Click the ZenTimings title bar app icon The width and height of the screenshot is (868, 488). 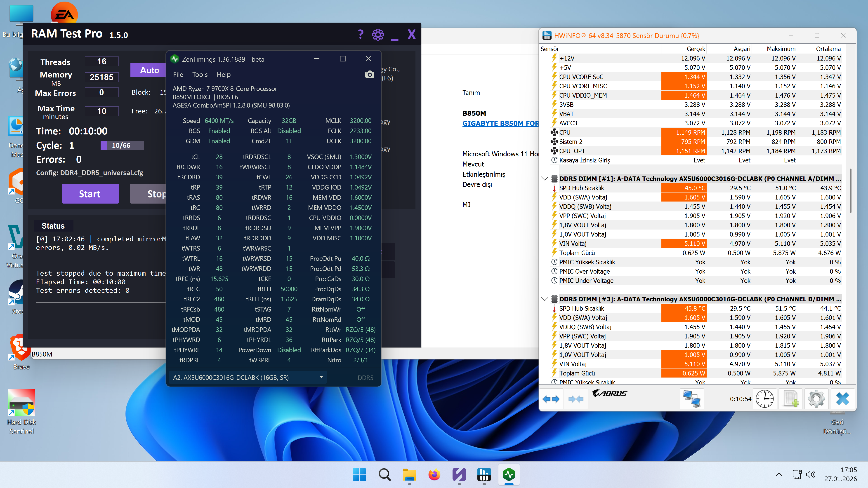point(175,59)
